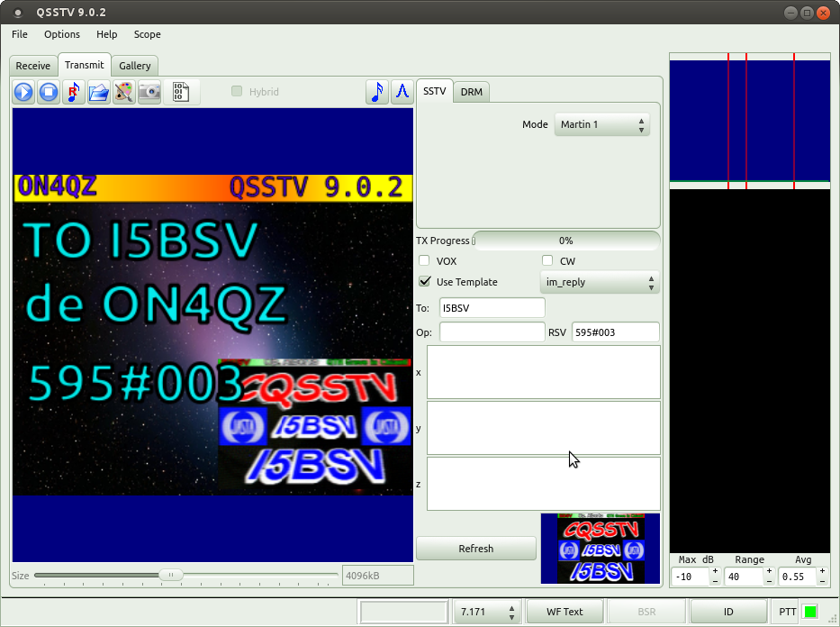Decrease Avg value with minus
This screenshot has height=627, width=840.
point(822,581)
